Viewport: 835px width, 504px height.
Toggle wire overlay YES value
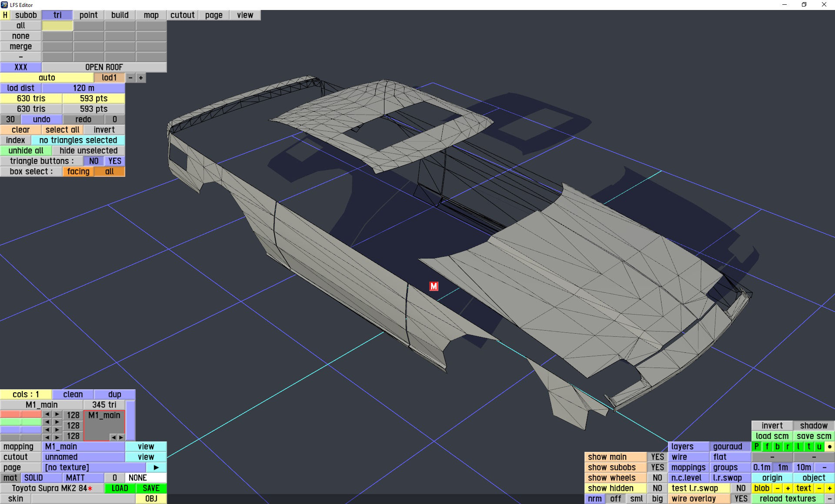(x=741, y=498)
